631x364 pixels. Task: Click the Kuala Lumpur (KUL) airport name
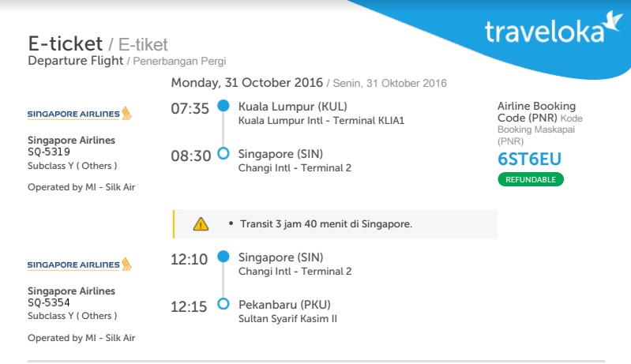[x=292, y=107]
